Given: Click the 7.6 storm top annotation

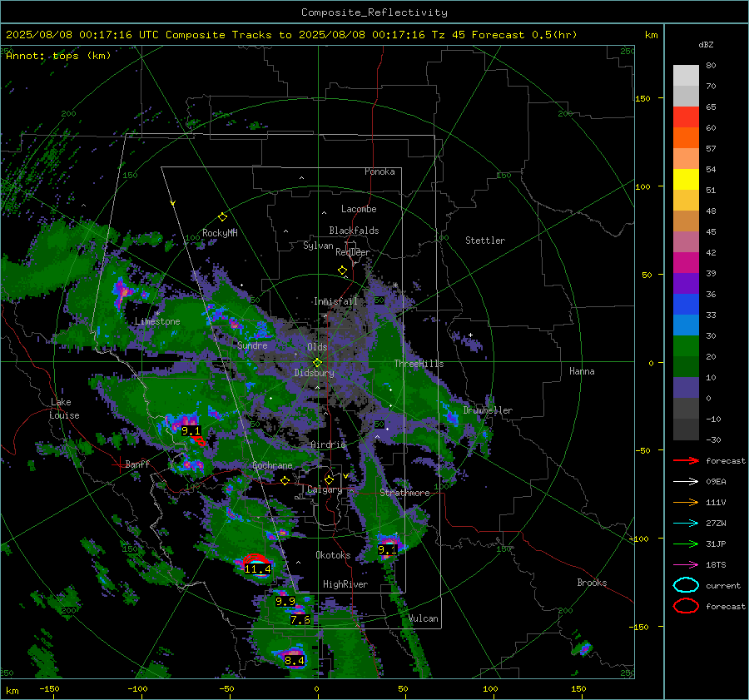Looking at the screenshot, I should 300,620.
